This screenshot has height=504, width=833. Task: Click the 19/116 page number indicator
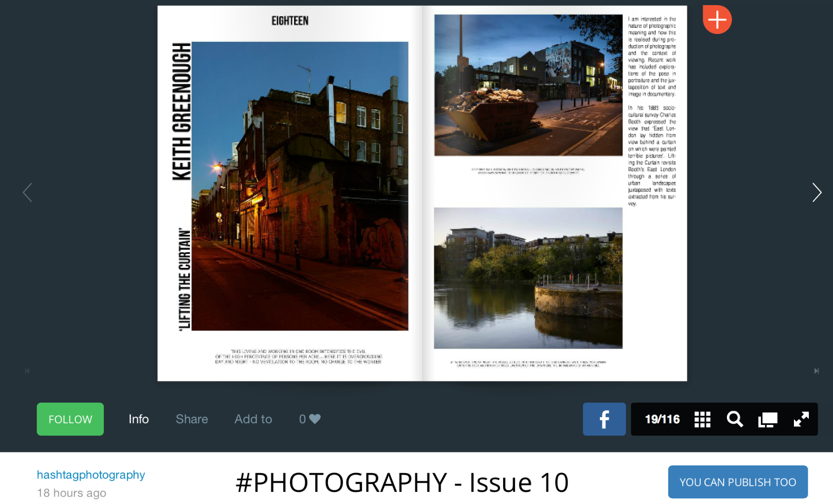coord(662,419)
